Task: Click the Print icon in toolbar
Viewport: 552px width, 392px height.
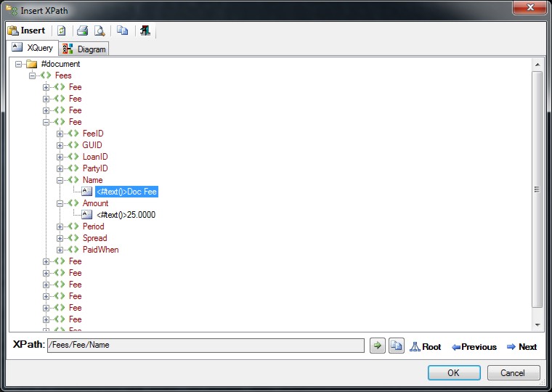Action: coord(83,30)
